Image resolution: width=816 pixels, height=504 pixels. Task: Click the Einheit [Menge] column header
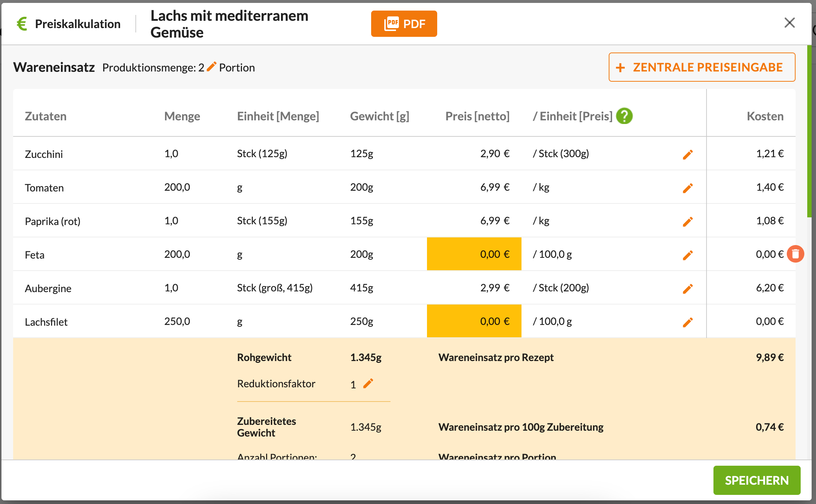pos(278,116)
